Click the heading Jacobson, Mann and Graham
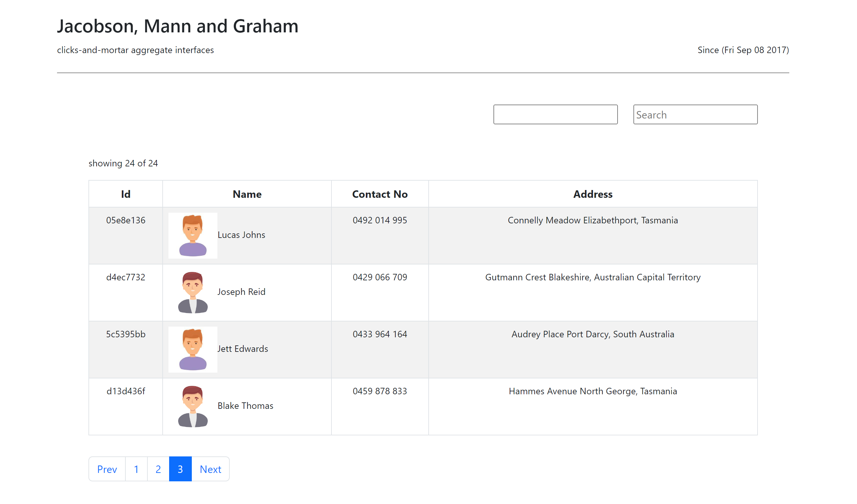Viewport: 857px width, 504px height. (x=178, y=26)
